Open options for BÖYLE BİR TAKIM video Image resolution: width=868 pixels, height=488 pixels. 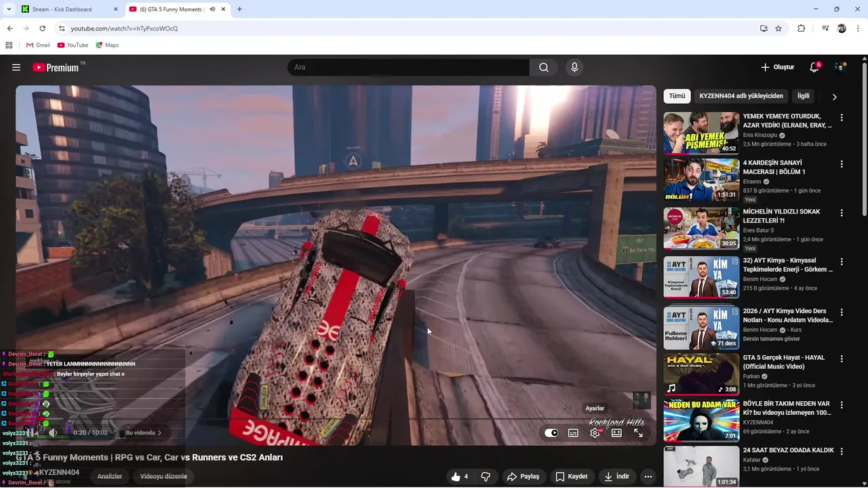tap(842, 405)
